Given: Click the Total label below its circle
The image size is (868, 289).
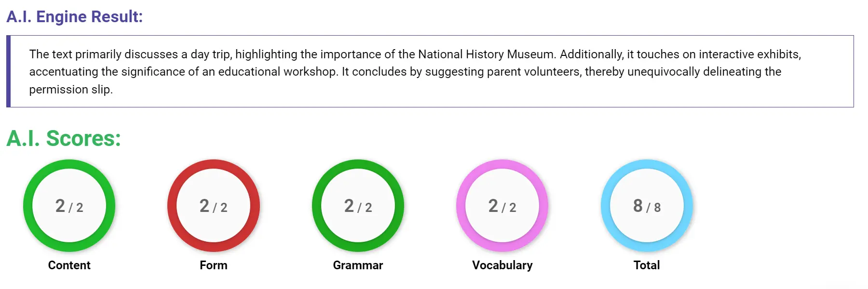Looking at the screenshot, I should 646,265.
